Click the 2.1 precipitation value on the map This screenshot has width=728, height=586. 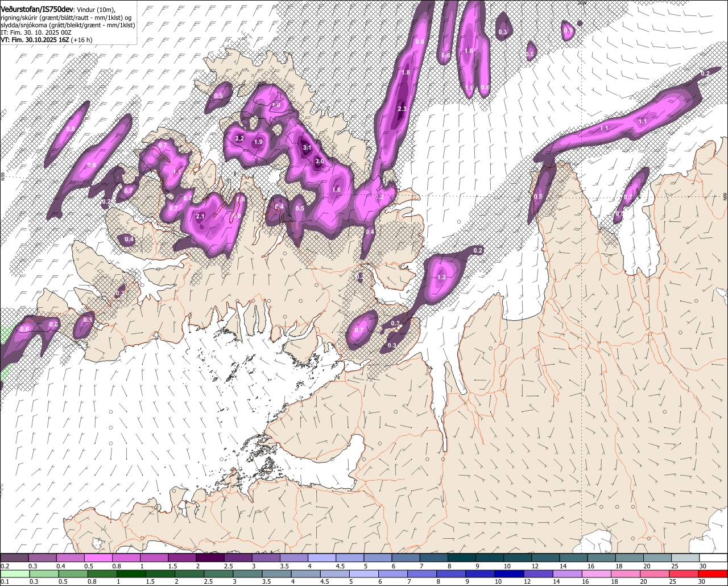(x=200, y=216)
